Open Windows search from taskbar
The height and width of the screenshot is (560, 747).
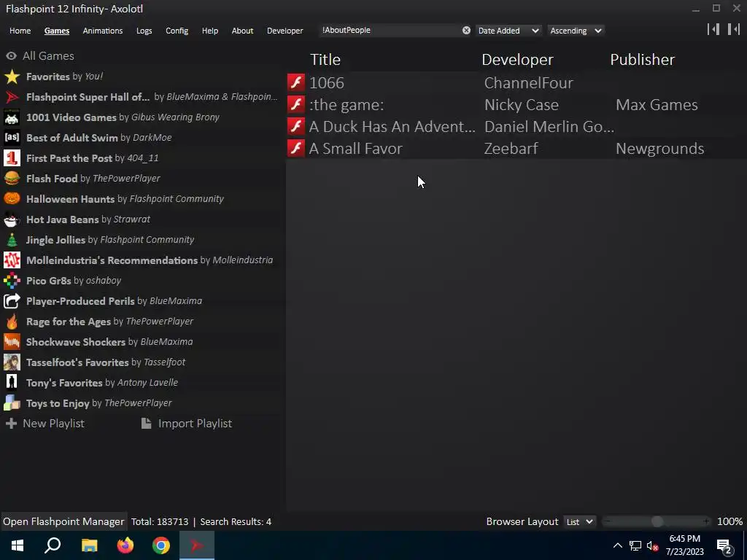tap(53, 545)
